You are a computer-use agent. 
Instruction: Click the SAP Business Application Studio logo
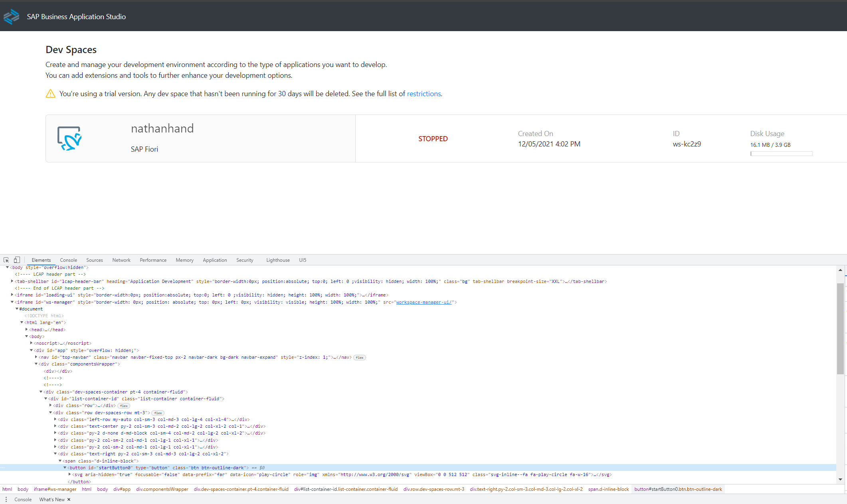(x=11, y=16)
